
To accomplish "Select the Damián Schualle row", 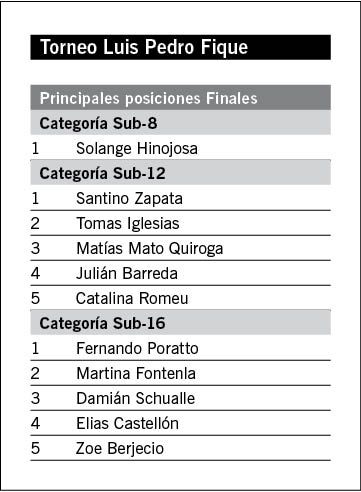I will tap(180, 398).
